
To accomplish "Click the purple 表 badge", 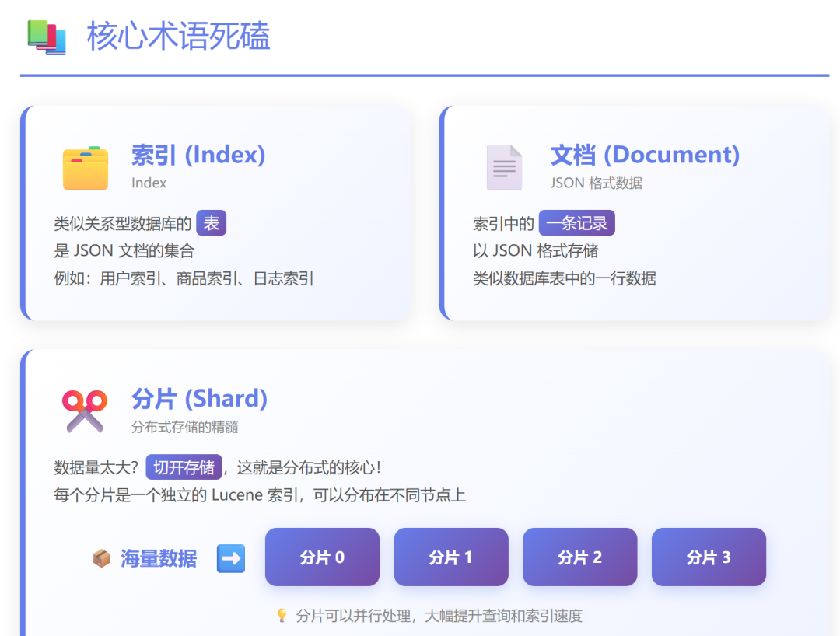I will point(212,223).
